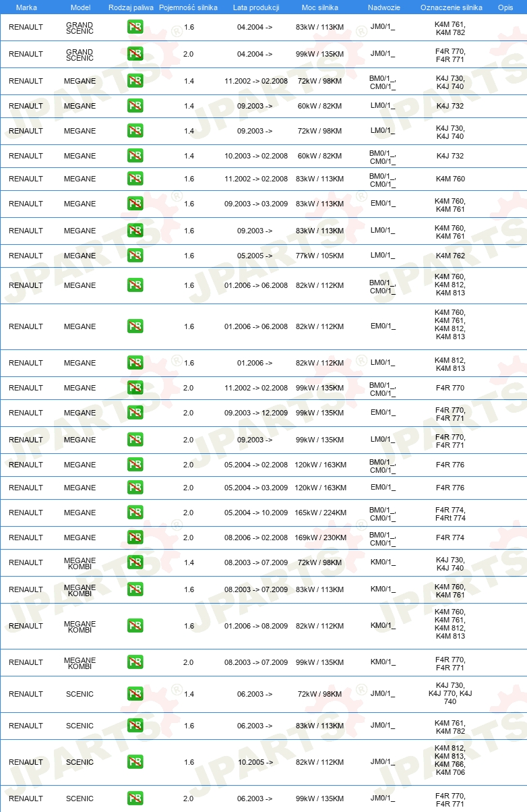Screen dimensions: 527x812
Task: Click fuel icon in MEGANE 1.6 01.2006 LM0/1_ row
Action: pyautogui.click(x=135, y=363)
